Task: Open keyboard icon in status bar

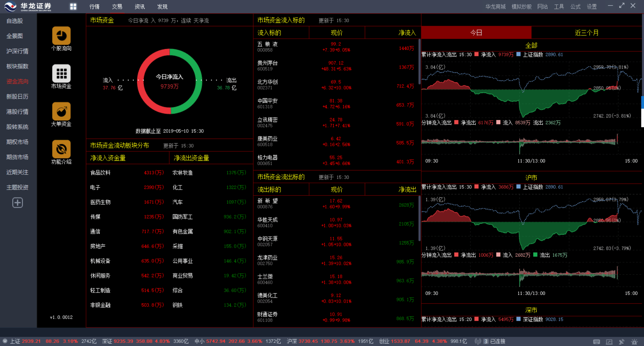Action: (x=597, y=341)
